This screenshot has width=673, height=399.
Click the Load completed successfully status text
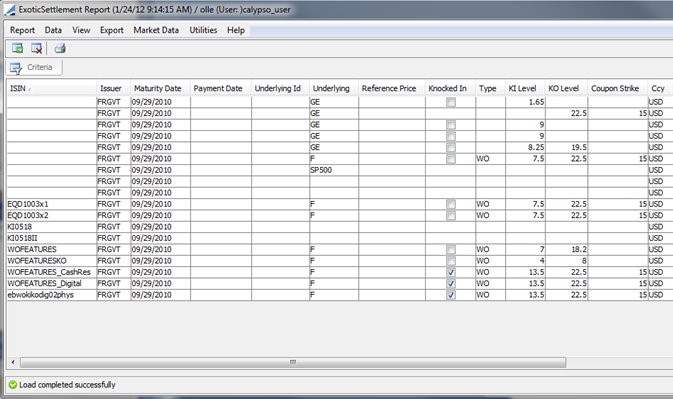pyautogui.click(x=67, y=385)
